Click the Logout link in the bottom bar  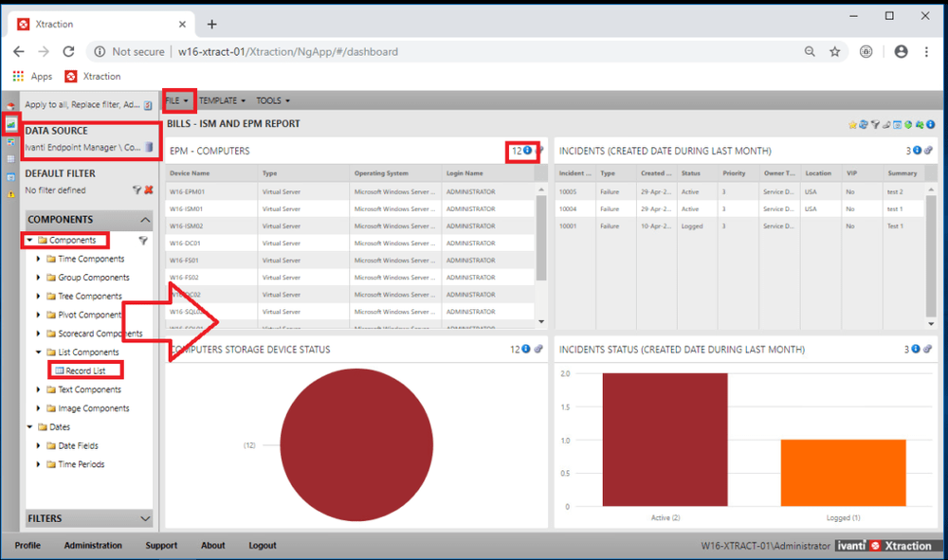[x=264, y=545]
